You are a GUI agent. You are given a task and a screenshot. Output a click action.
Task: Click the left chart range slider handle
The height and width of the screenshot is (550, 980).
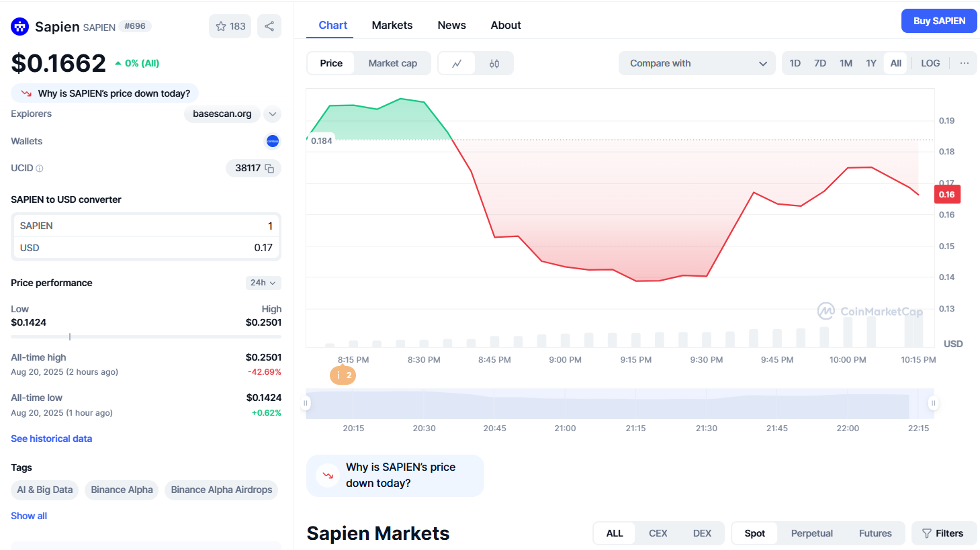[306, 403]
